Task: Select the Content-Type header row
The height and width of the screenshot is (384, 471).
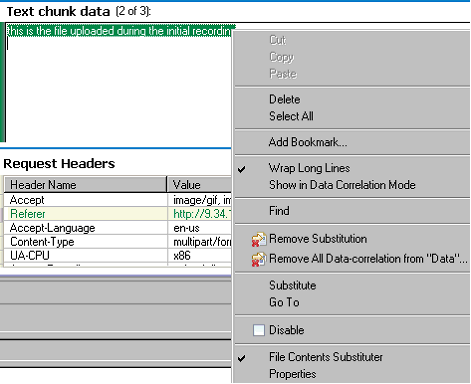Action: (x=117, y=242)
